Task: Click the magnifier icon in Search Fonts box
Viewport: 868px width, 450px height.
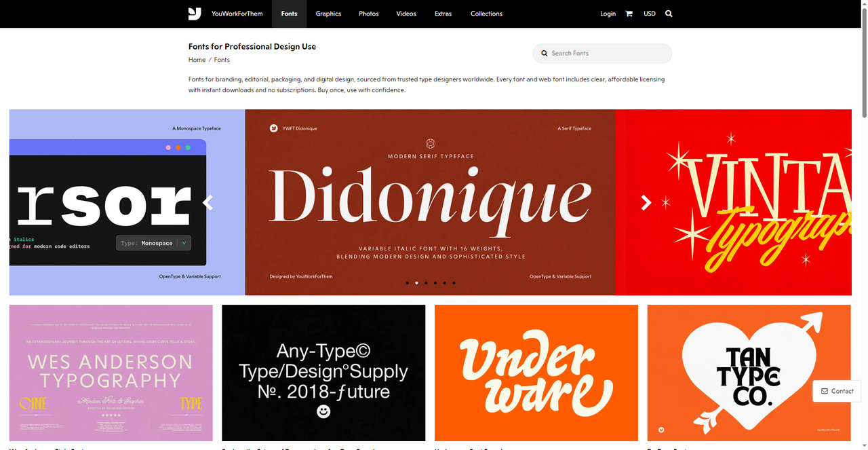Action: [544, 53]
